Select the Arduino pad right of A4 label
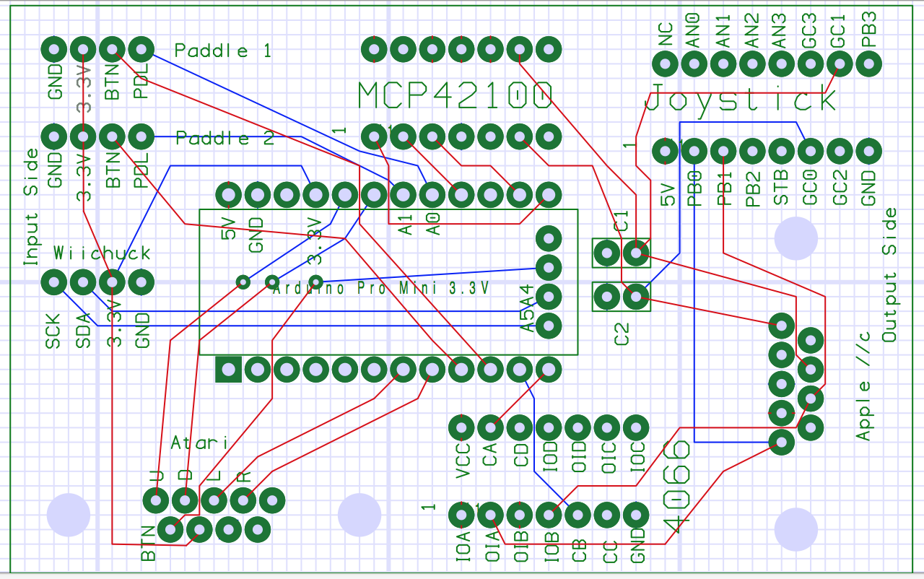 (x=549, y=296)
